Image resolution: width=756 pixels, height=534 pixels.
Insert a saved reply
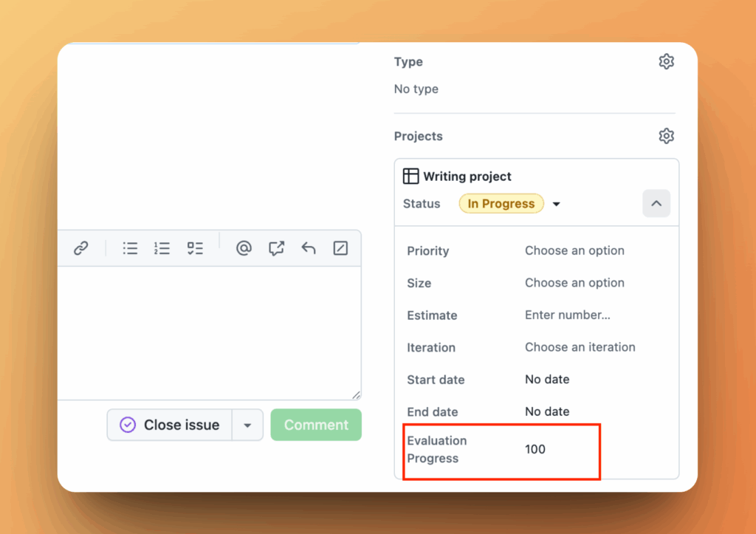(308, 248)
